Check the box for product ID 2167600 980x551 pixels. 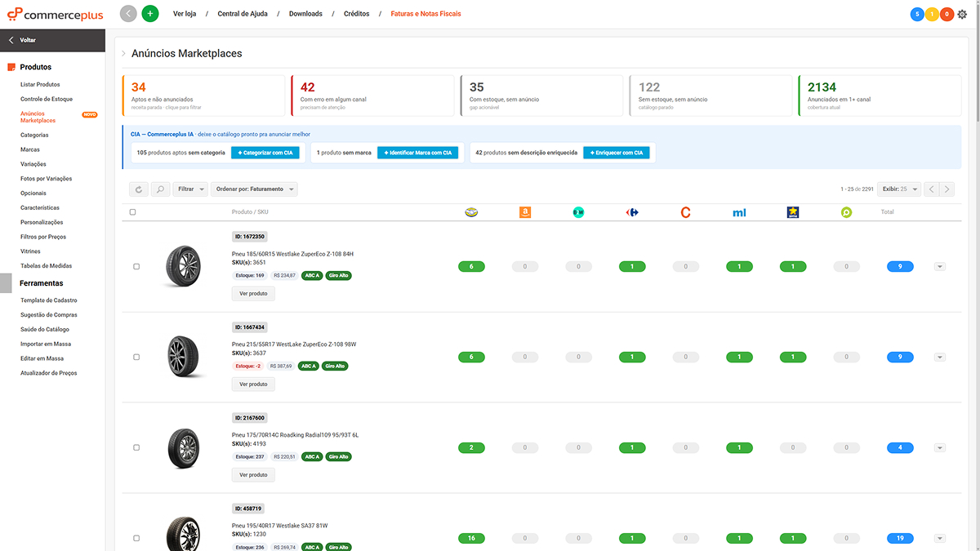click(136, 448)
